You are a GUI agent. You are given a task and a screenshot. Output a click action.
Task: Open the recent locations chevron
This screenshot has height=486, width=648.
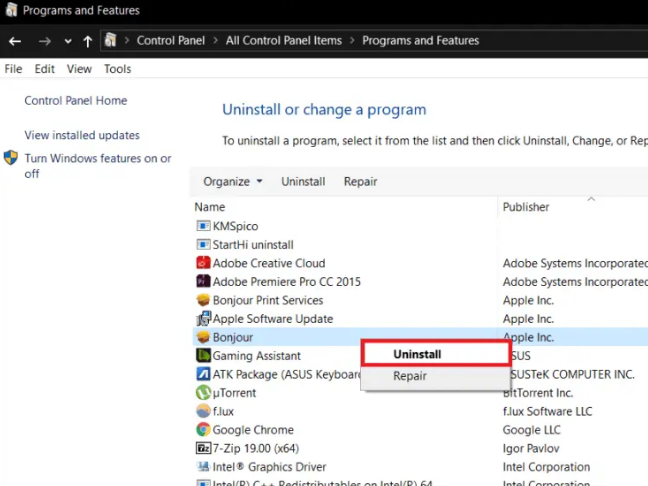pyautogui.click(x=68, y=41)
